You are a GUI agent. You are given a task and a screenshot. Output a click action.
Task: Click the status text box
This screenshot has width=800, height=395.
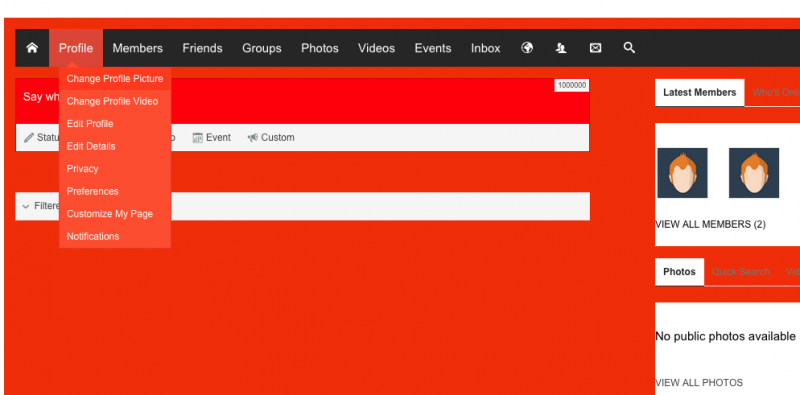pyautogui.click(x=303, y=101)
